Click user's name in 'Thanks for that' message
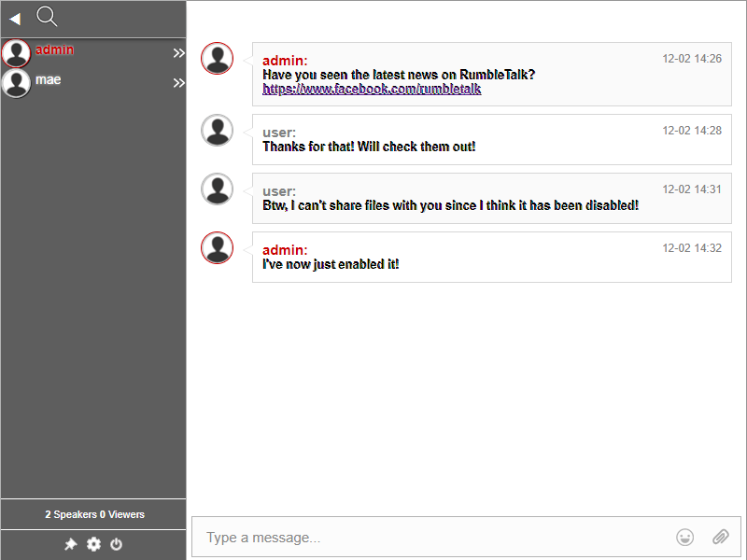Viewport: 747px width, 560px height. (x=278, y=133)
